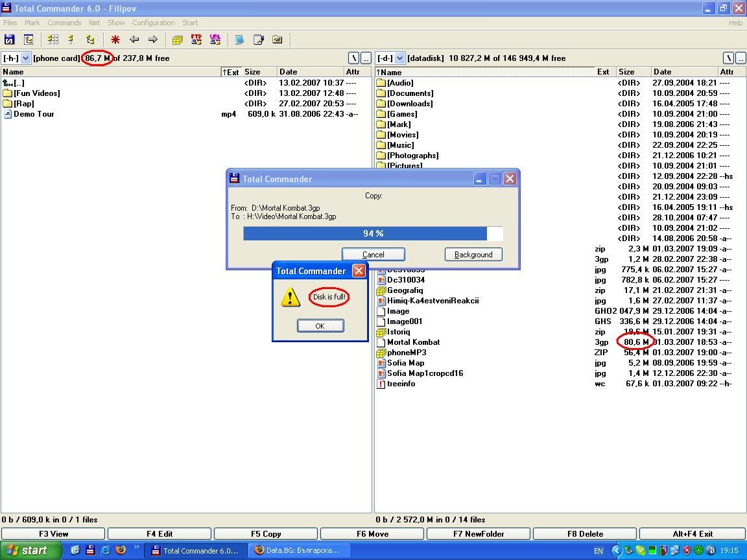The image size is (747, 560).
Task: Open right panel drive dropdown [-d-]
Action: pos(399,58)
